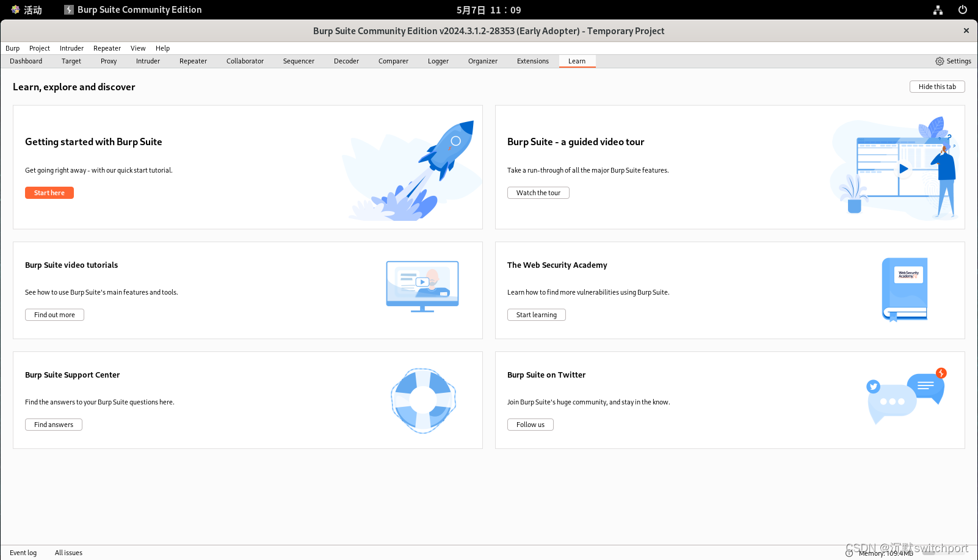Viewport: 978px width, 560px height.
Task: Open the Event log in status bar
Action: tap(23, 553)
